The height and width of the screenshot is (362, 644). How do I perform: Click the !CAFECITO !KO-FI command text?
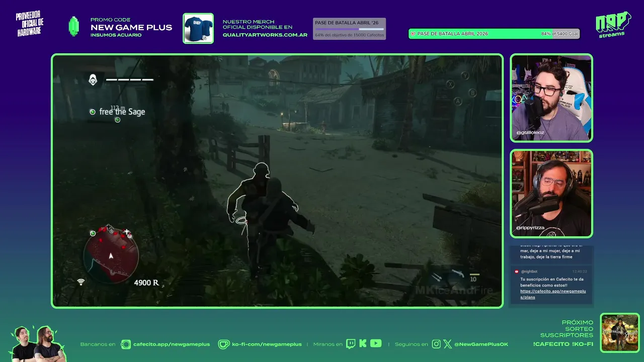563,344
